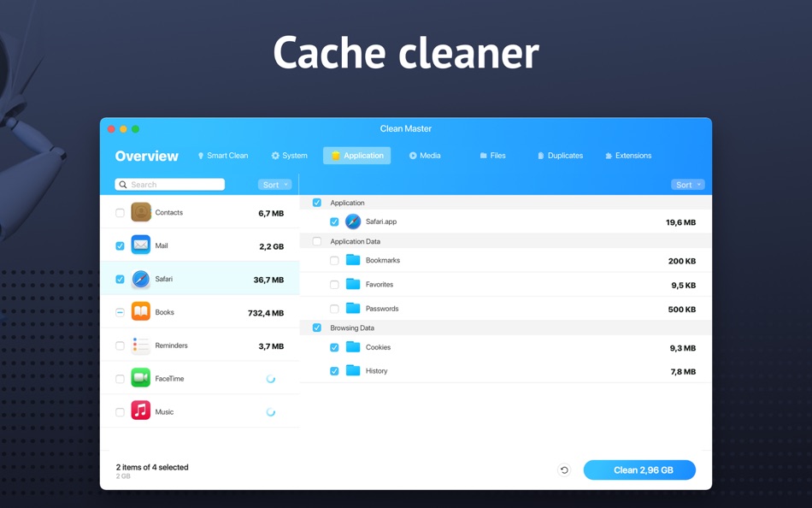Click the Music app icon
812x508 pixels.
(x=141, y=411)
